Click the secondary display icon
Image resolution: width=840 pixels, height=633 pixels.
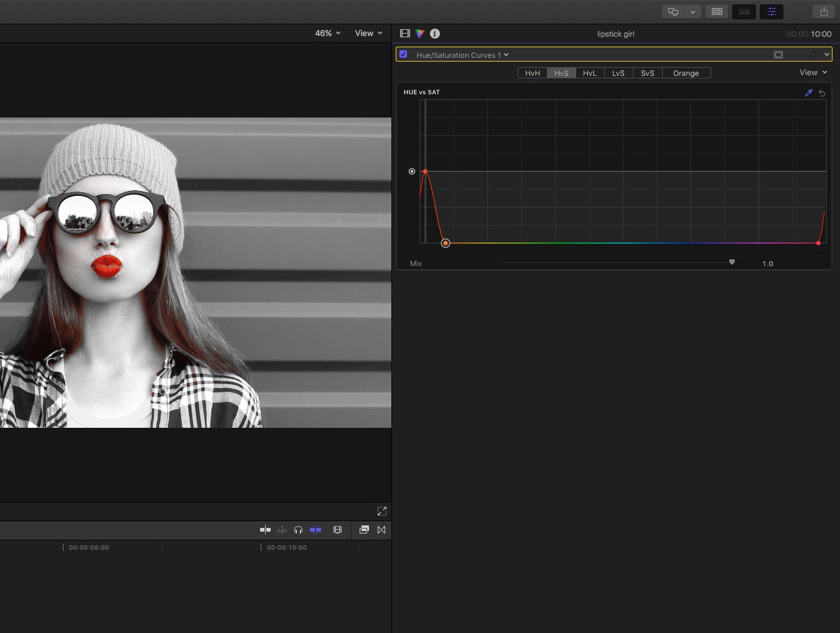[673, 12]
